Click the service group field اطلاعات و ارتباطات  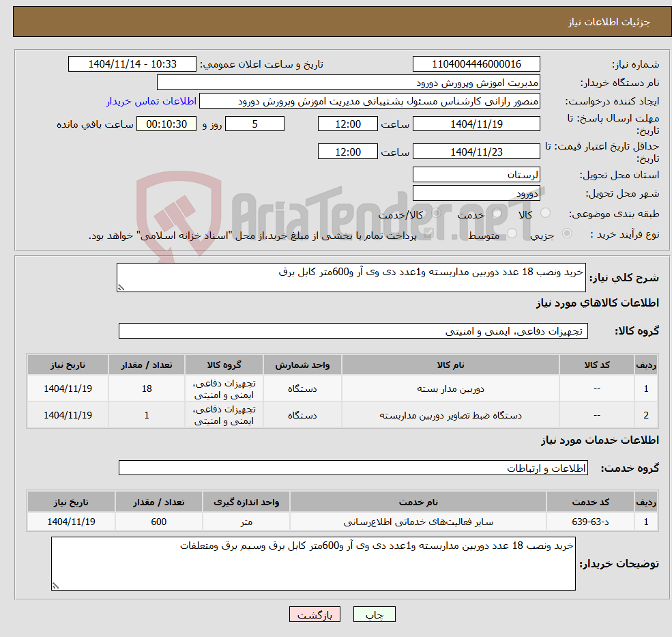tap(353, 468)
